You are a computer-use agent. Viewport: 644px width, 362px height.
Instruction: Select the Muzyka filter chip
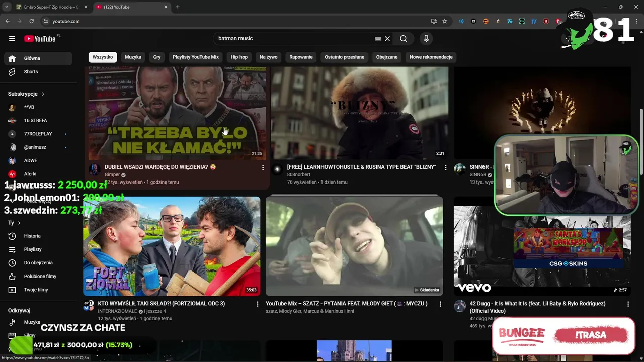[x=133, y=57]
